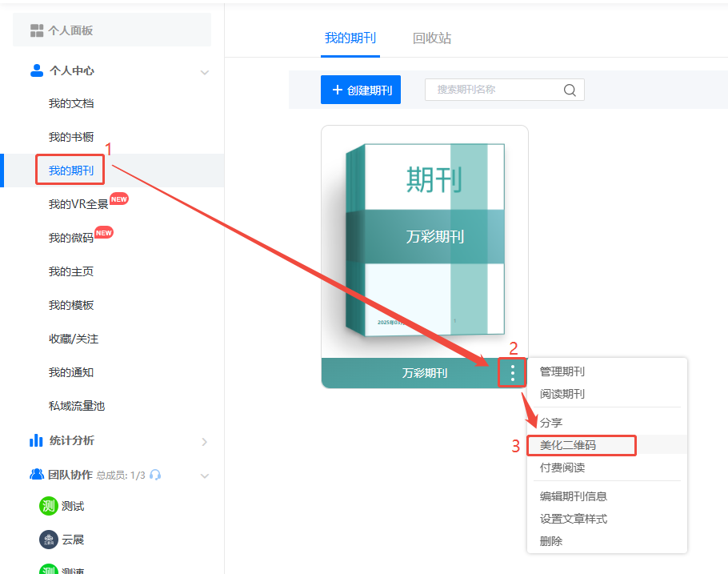The image size is (728, 574).
Task: Switch to the 回收站 tab
Action: pos(432,38)
